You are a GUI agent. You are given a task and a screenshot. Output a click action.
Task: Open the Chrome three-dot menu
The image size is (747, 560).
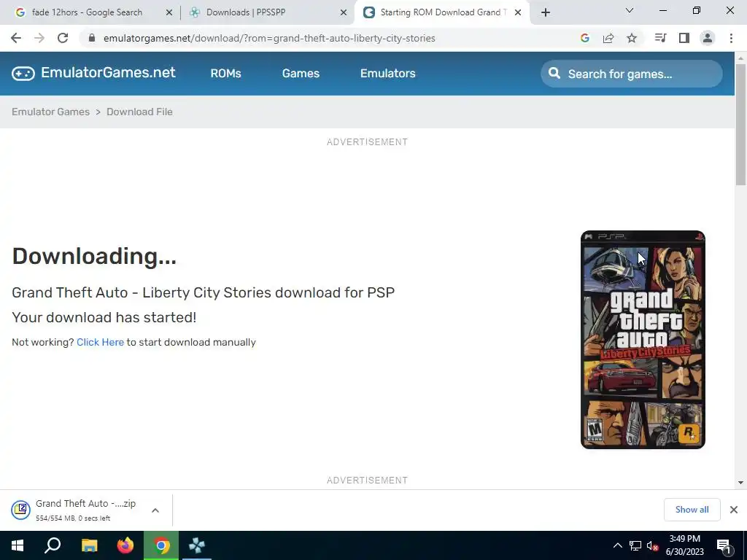coord(731,38)
